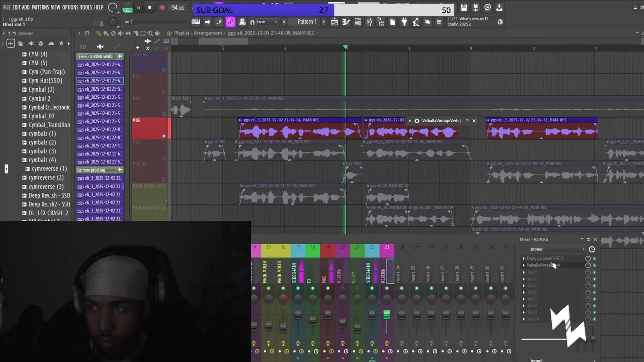Open What's new in FL Studio 2025.2

tap(468, 22)
